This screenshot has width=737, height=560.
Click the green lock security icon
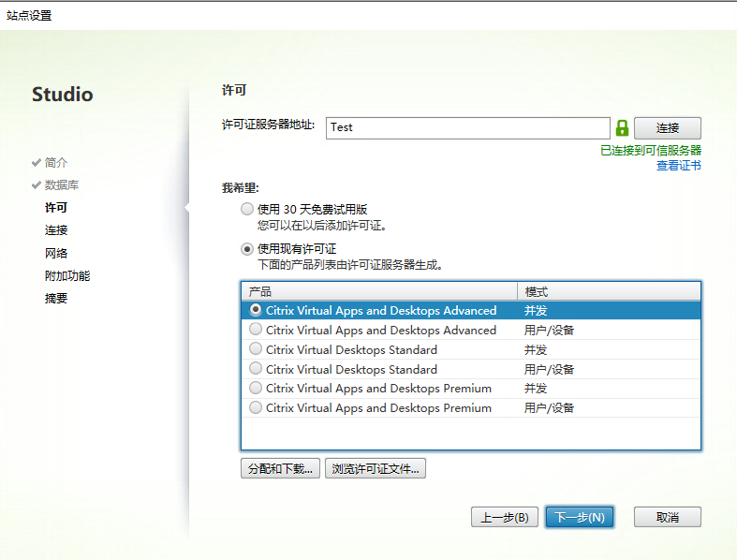[x=622, y=127]
